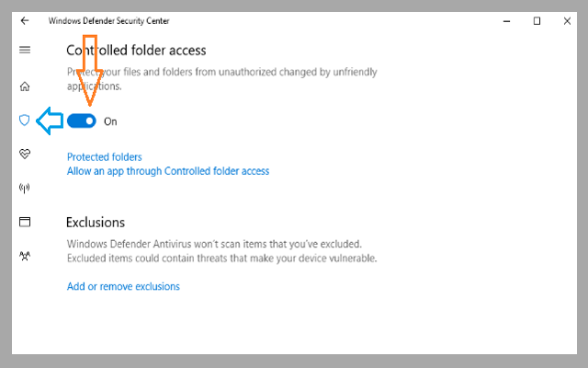The height and width of the screenshot is (368, 588).
Task: Click the Controlled folder access heading
Action: (147, 50)
